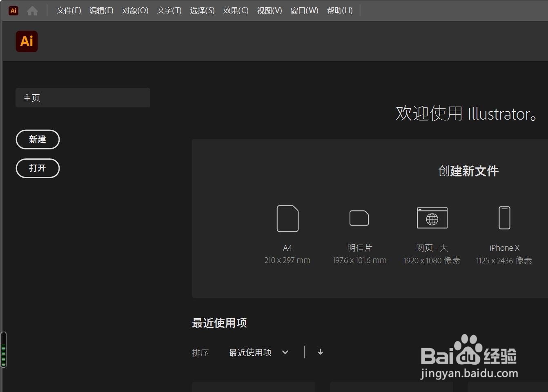Click the home icon in the menu bar
This screenshot has width=548, height=392.
(x=32, y=11)
